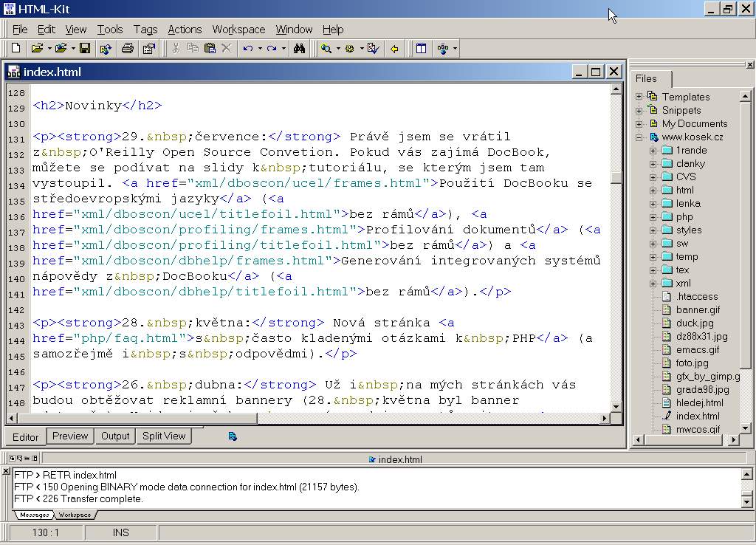The height and width of the screenshot is (545, 756).
Task: Click the Open file folder icon
Action: tap(37, 48)
